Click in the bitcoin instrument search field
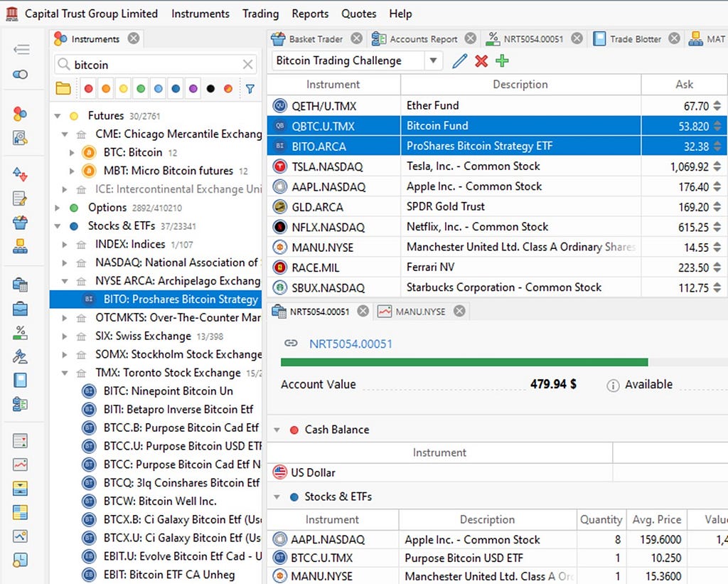The image size is (728, 584). pos(156,65)
